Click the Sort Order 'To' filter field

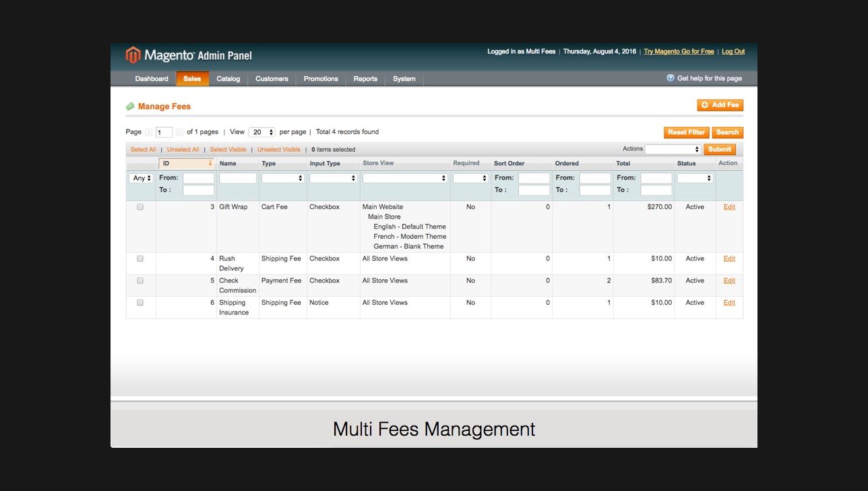pyautogui.click(x=534, y=190)
